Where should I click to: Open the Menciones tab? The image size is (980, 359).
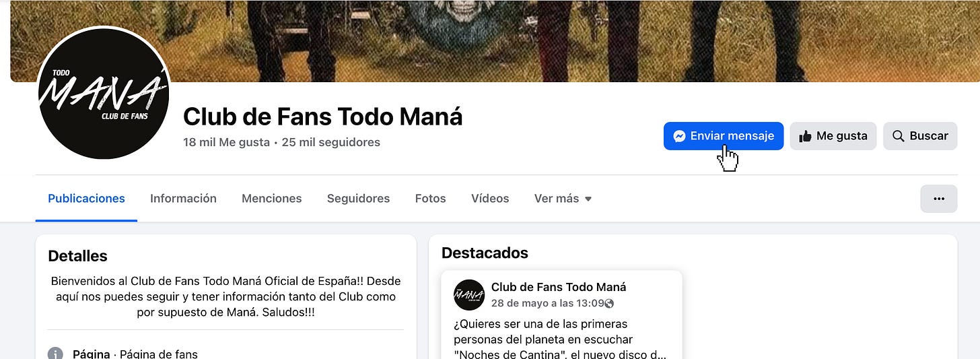point(272,199)
